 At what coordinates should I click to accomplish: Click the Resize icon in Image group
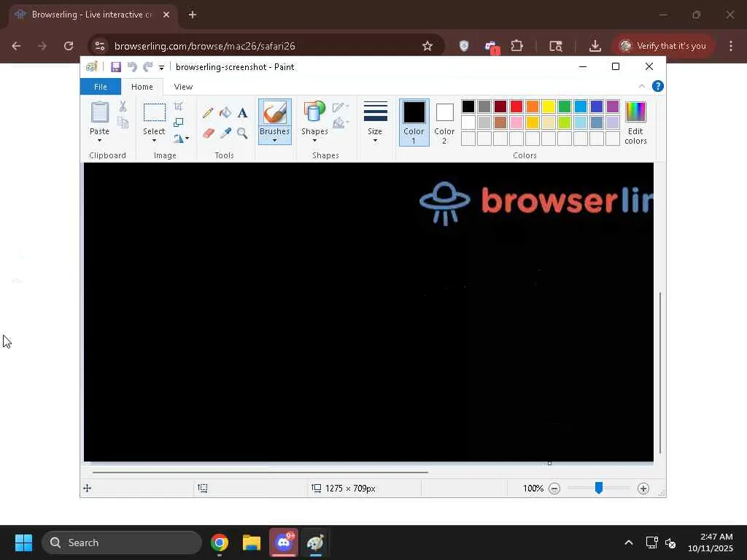pyautogui.click(x=179, y=122)
